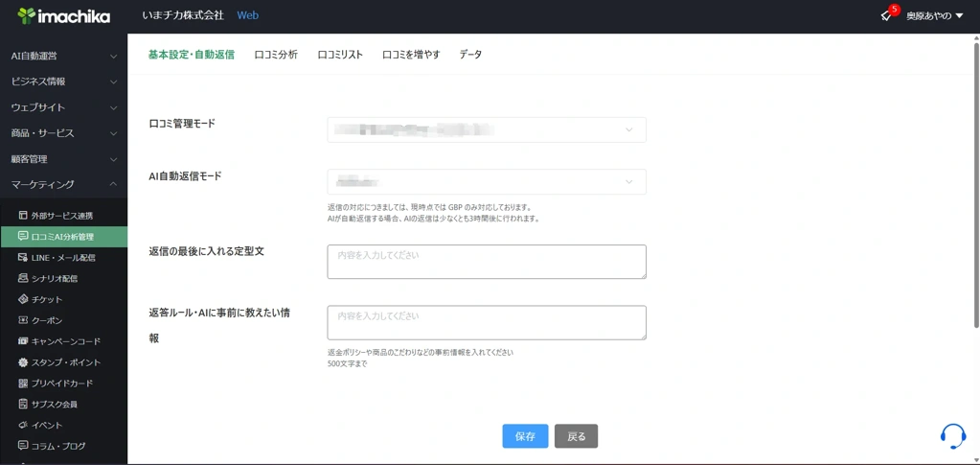Viewport: 980px width, 465px height.
Task: Click the コラム・ブログ icon
Action: pos(23,446)
